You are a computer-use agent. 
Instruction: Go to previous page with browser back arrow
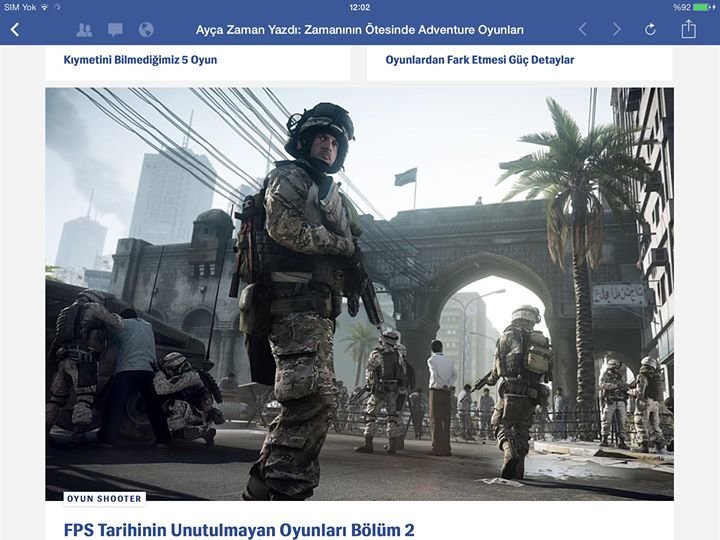(583, 30)
